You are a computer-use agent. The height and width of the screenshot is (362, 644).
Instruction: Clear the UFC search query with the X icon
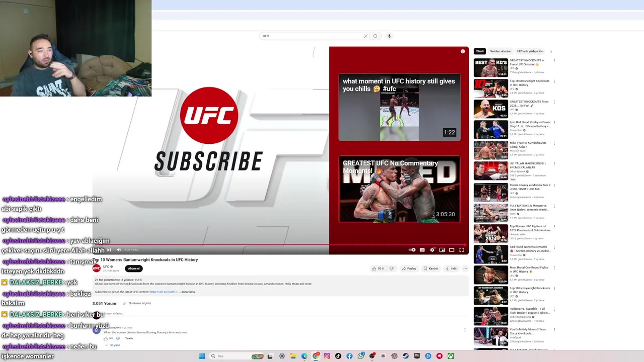[366, 36]
